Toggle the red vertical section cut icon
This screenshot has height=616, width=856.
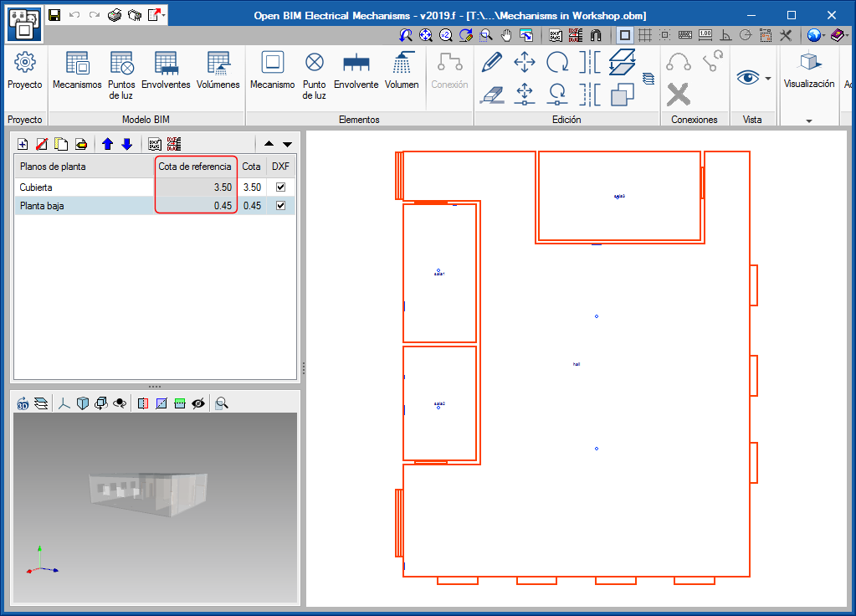click(x=143, y=403)
